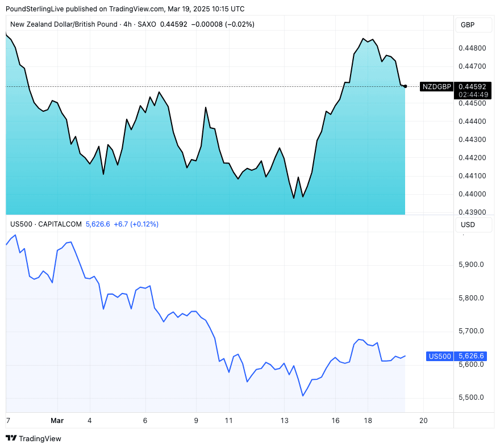Click the 16 date tick on the time axis
This screenshot has width=500, height=448.
coord(335,420)
